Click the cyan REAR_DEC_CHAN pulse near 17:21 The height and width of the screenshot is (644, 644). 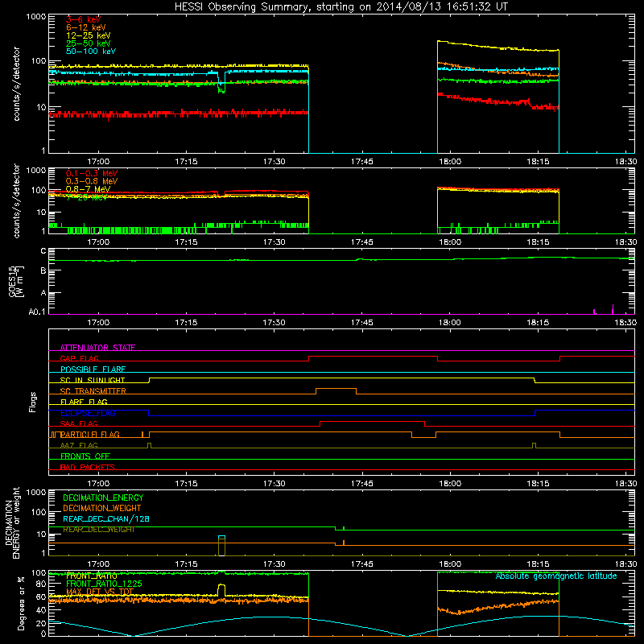click(x=222, y=537)
